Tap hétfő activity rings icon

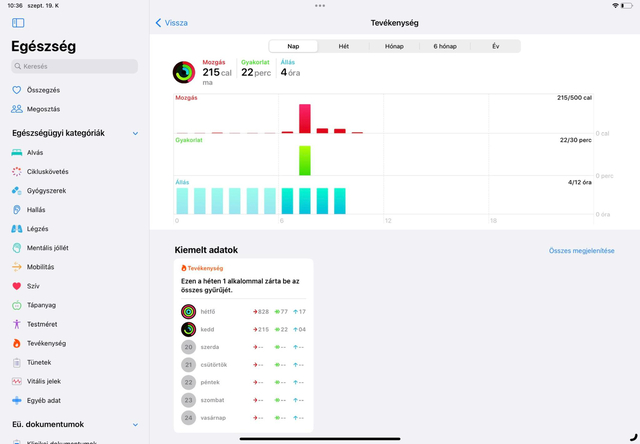point(188,312)
